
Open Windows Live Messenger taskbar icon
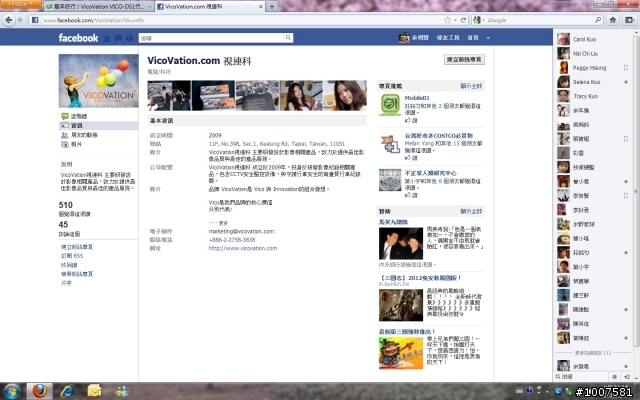point(121,391)
